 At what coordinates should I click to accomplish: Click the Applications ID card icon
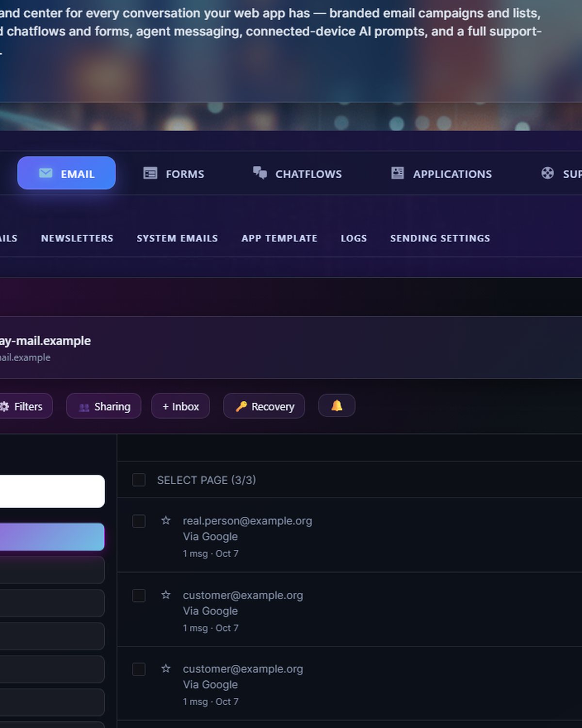[398, 173]
